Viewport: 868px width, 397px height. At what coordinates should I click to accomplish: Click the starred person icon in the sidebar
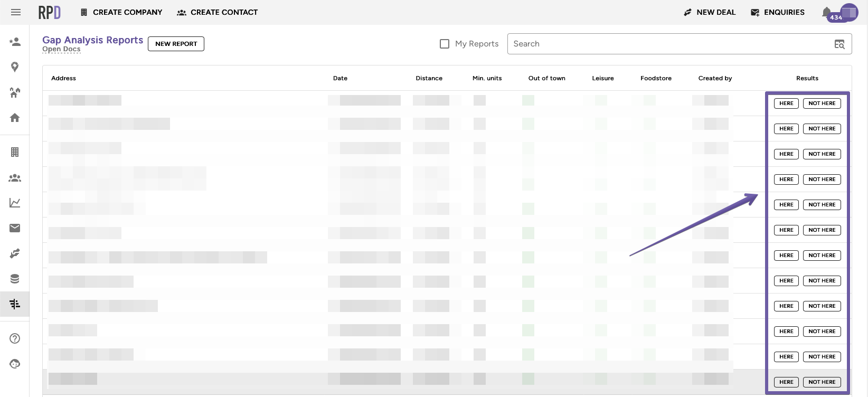[15, 42]
